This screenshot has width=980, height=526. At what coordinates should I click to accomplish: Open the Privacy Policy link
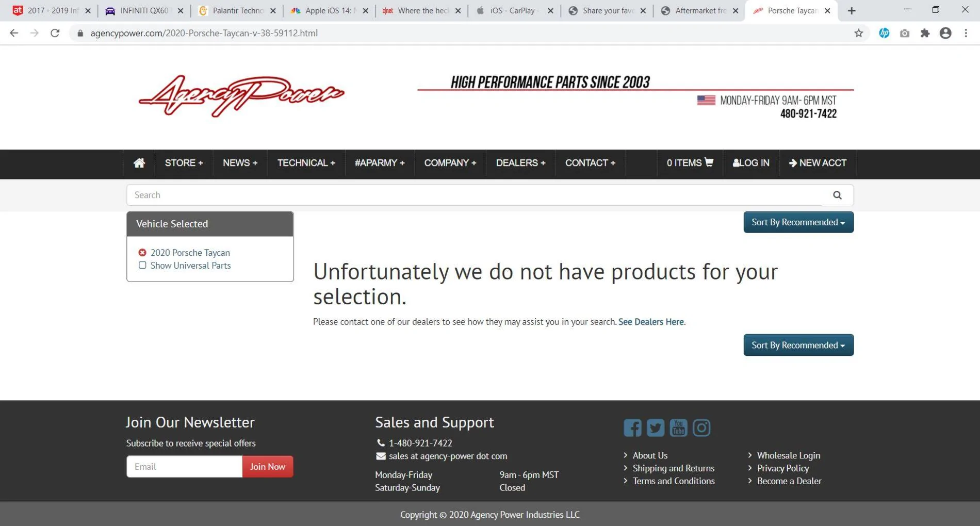783,468
